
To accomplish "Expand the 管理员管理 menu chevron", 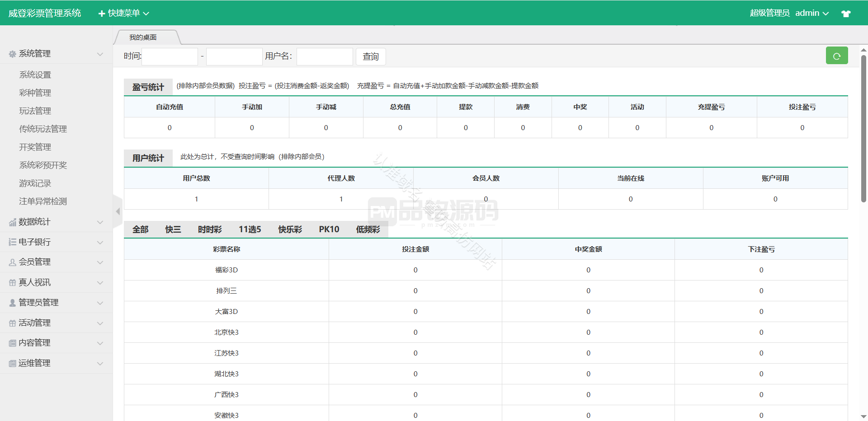I will [100, 303].
